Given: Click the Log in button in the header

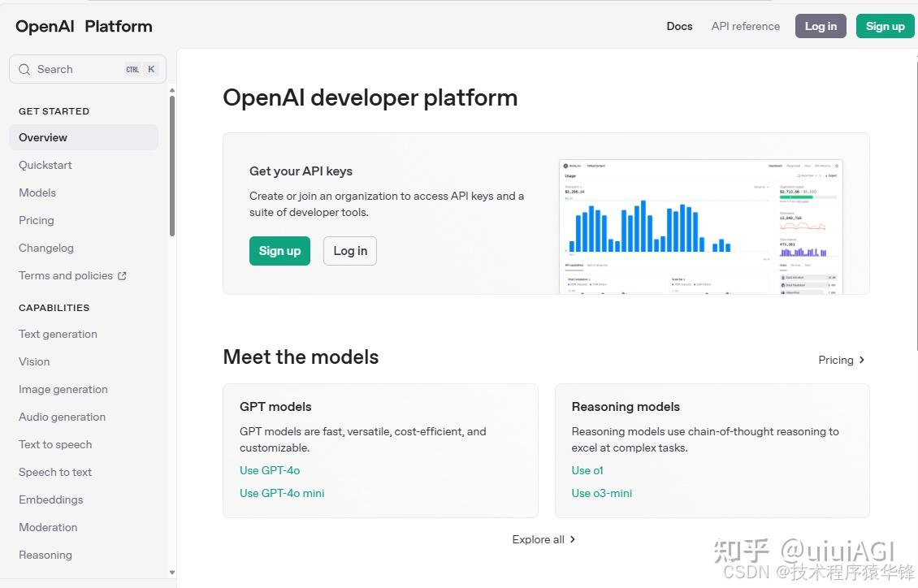Looking at the screenshot, I should pyautogui.click(x=820, y=26).
